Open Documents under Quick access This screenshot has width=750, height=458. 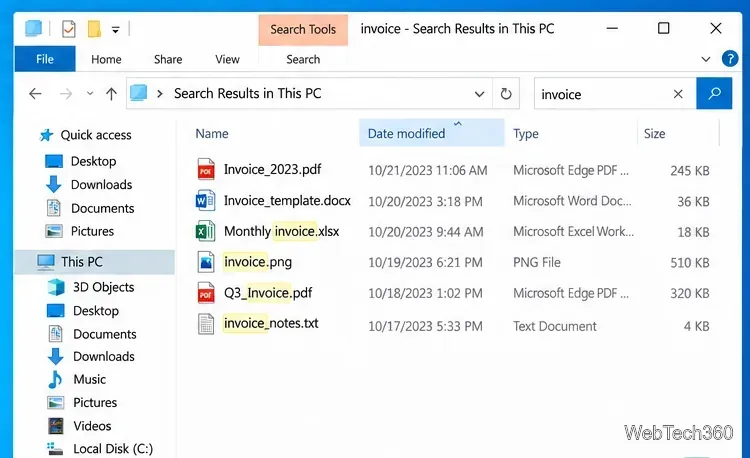click(102, 208)
